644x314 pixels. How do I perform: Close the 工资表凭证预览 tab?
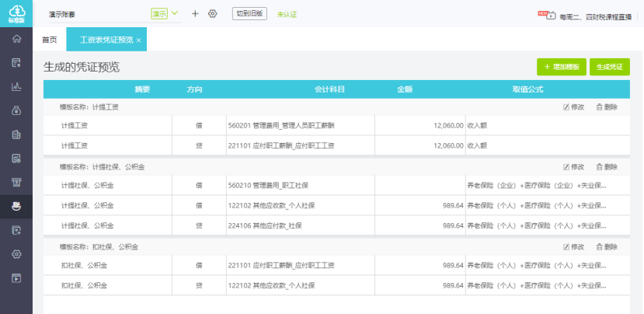pos(138,40)
